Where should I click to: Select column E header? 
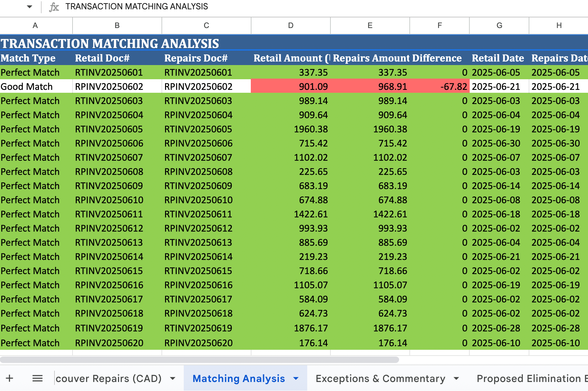(370, 25)
